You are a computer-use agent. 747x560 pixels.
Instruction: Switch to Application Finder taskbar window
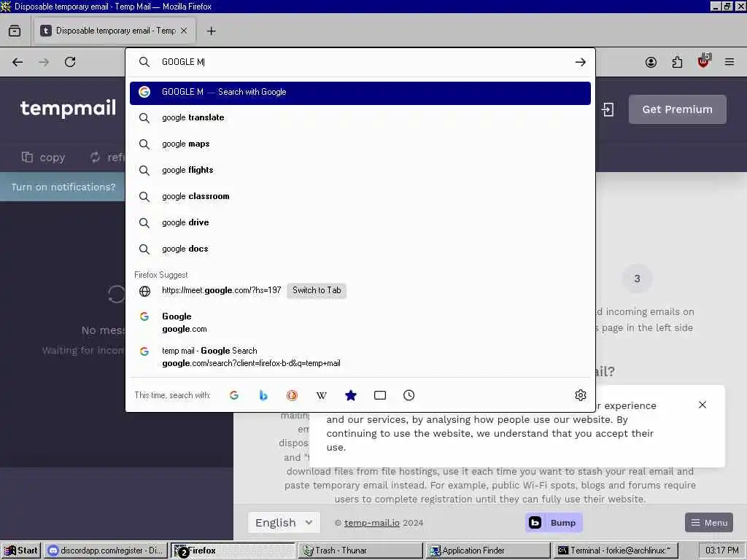click(488, 551)
